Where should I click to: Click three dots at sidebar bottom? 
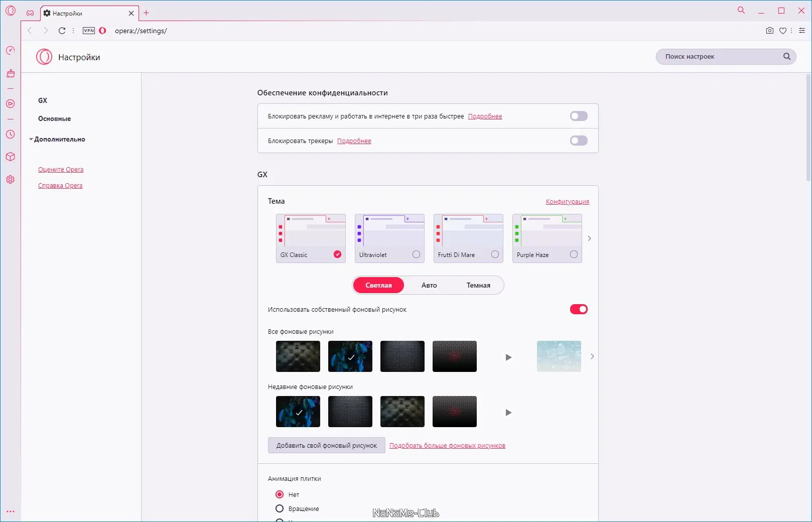click(x=11, y=511)
